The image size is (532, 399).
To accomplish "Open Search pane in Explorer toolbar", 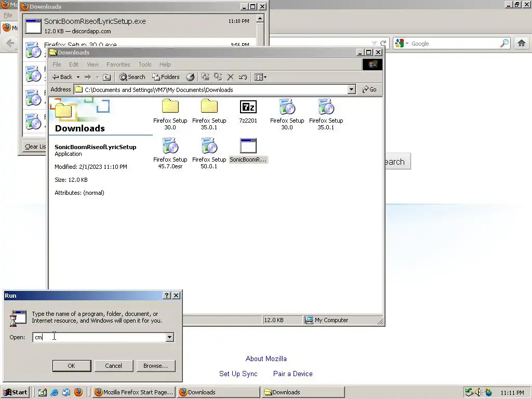I will [x=132, y=77].
